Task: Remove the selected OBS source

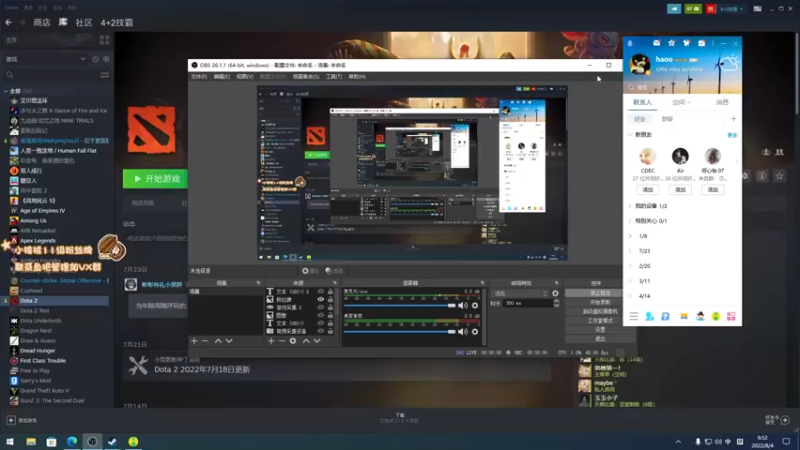Action: pos(282,341)
